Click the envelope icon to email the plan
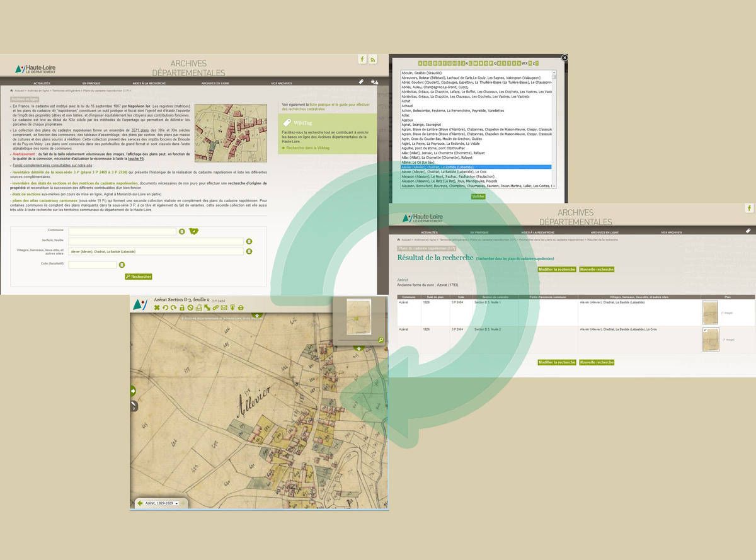This screenshot has width=756, height=560. (x=224, y=307)
